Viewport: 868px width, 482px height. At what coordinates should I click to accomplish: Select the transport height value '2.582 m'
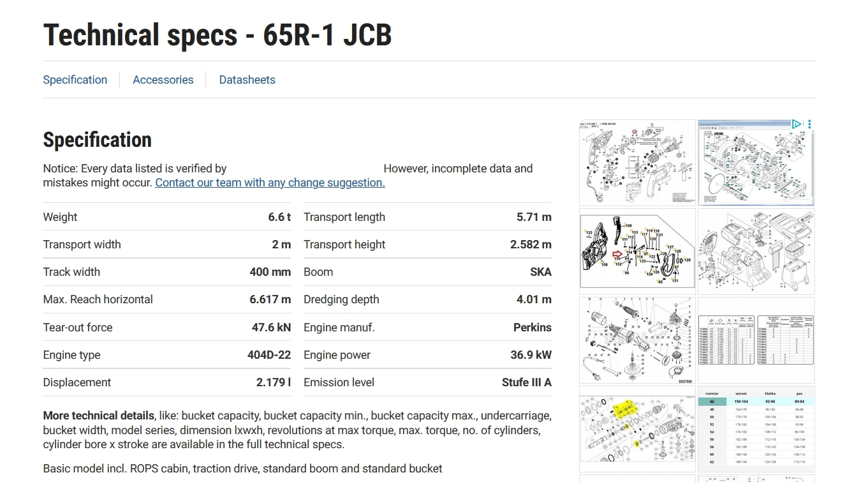coord(531,245)
